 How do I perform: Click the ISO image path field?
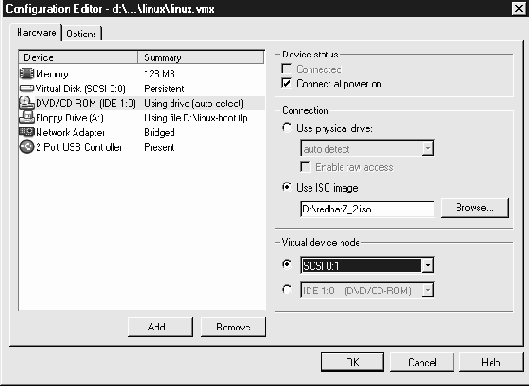point(367,209)
